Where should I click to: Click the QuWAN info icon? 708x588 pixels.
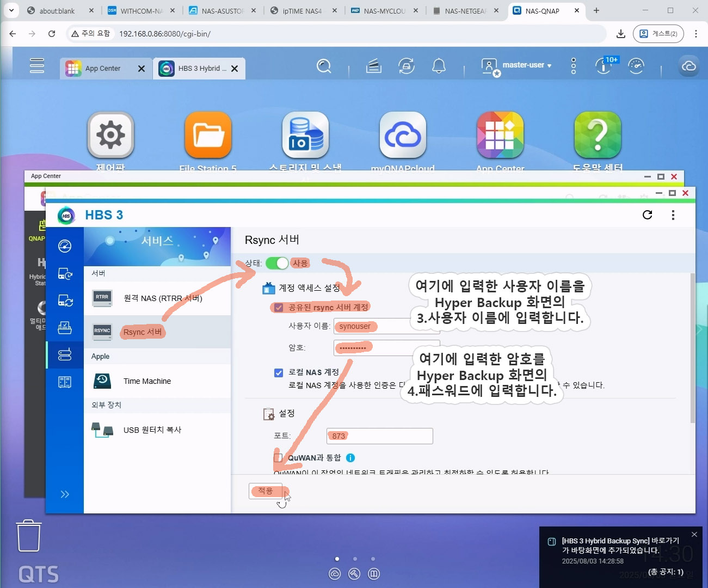350,458
